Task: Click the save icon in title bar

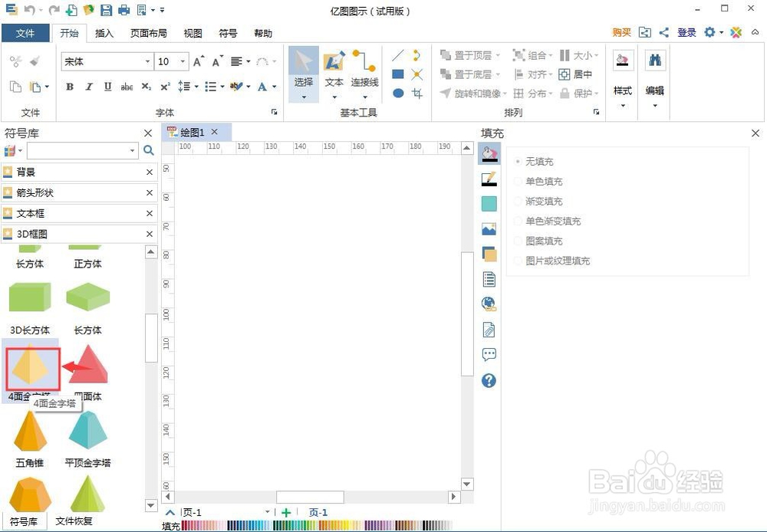Action: click(106, 10)
